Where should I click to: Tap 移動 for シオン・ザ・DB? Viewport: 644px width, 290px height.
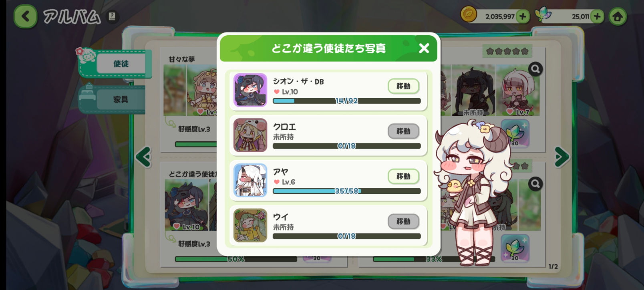click(x=403, y=86)
